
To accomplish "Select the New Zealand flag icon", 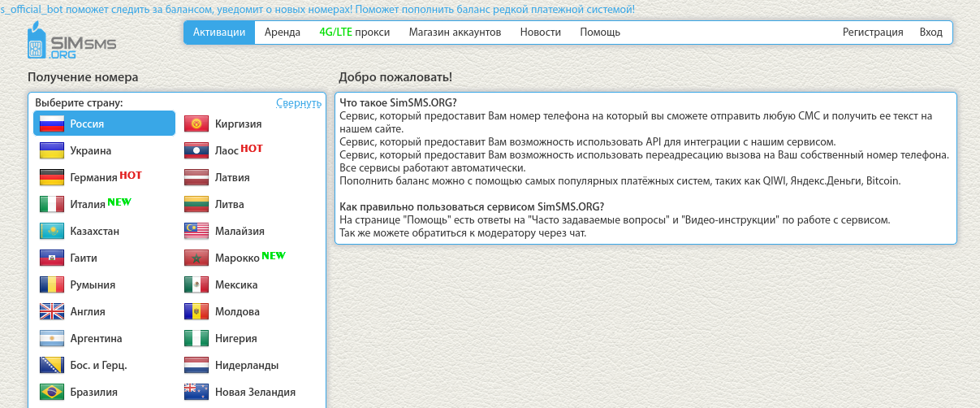I will pos(197,392).
